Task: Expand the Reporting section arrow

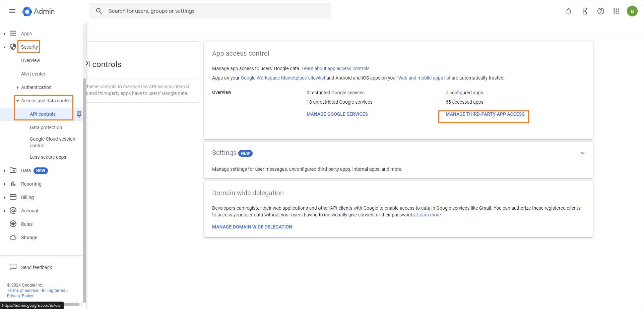Action: pos(5,184)
